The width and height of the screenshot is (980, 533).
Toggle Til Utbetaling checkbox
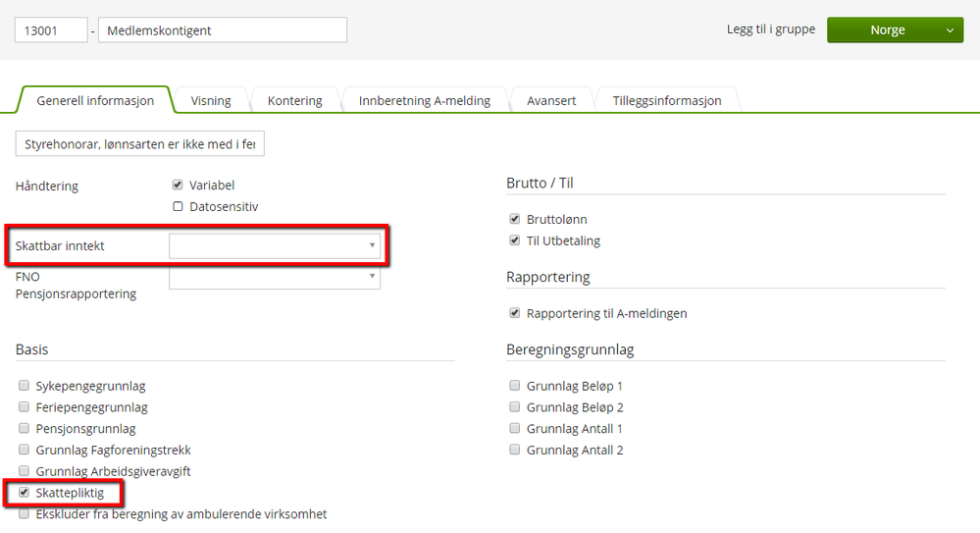click(x=514, y=240)
